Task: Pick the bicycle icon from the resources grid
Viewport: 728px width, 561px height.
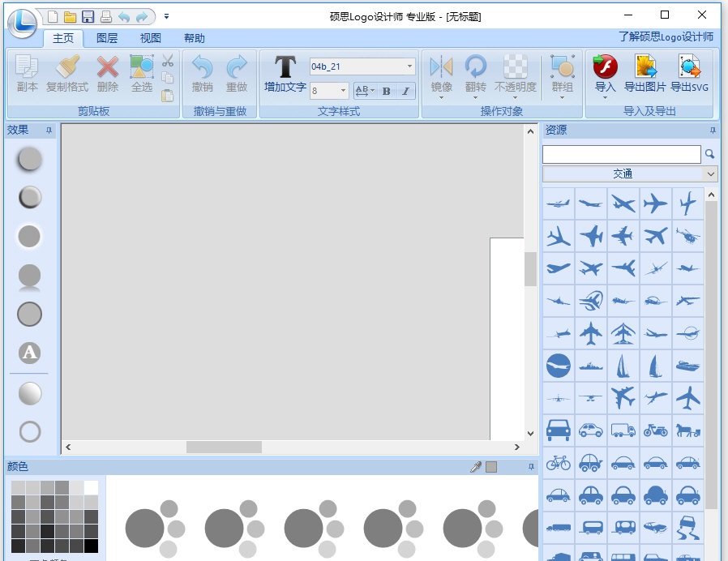Action: click(x=558, y=462)
